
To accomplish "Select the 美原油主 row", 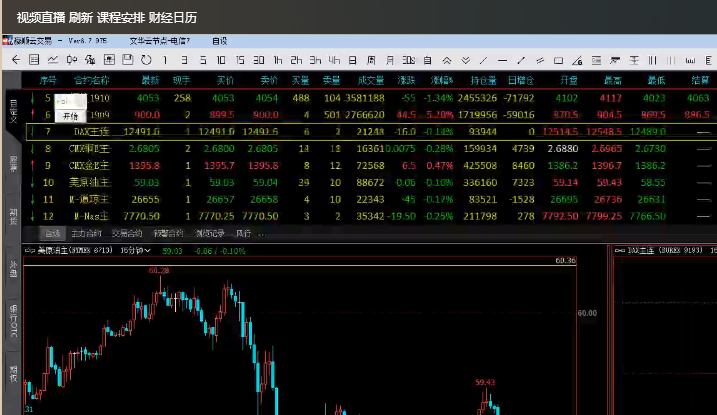I will (369, 182).
